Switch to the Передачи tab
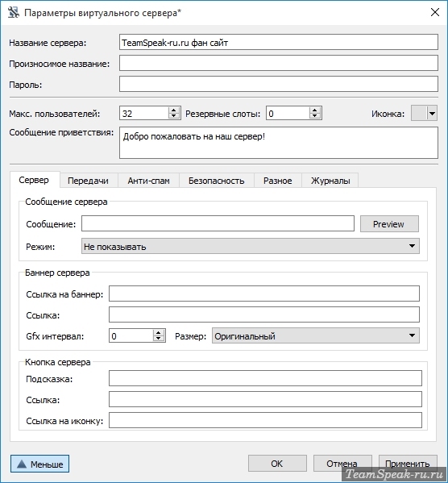 click(x=89, y=181)
